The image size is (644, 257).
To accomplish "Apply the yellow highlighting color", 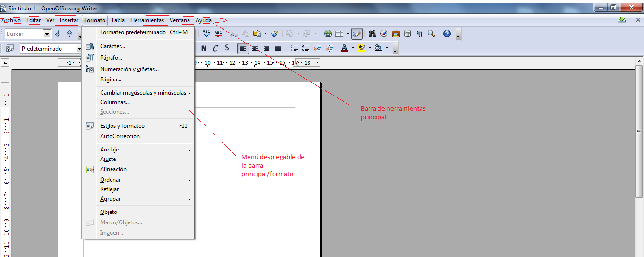I will pyautogui.click(x=361, y=48).
